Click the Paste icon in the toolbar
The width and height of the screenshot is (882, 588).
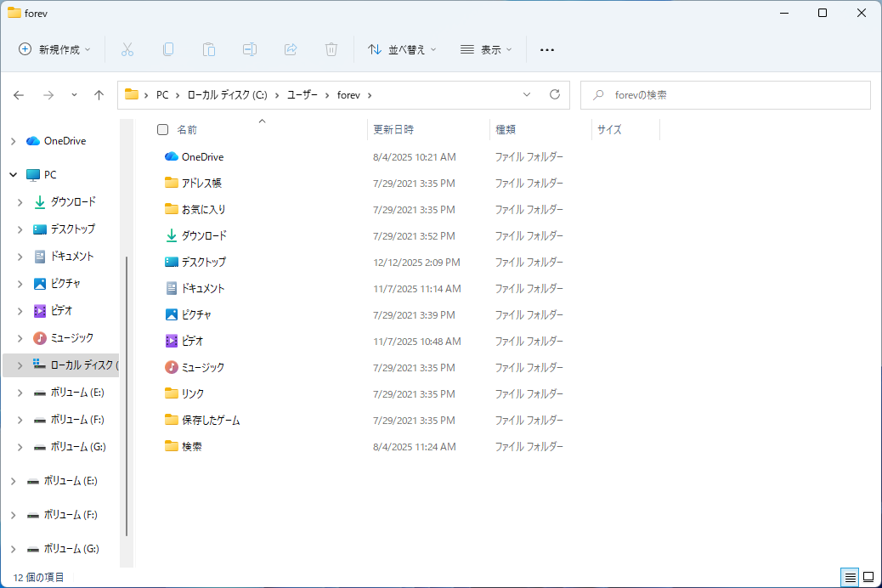coord(209,49)
